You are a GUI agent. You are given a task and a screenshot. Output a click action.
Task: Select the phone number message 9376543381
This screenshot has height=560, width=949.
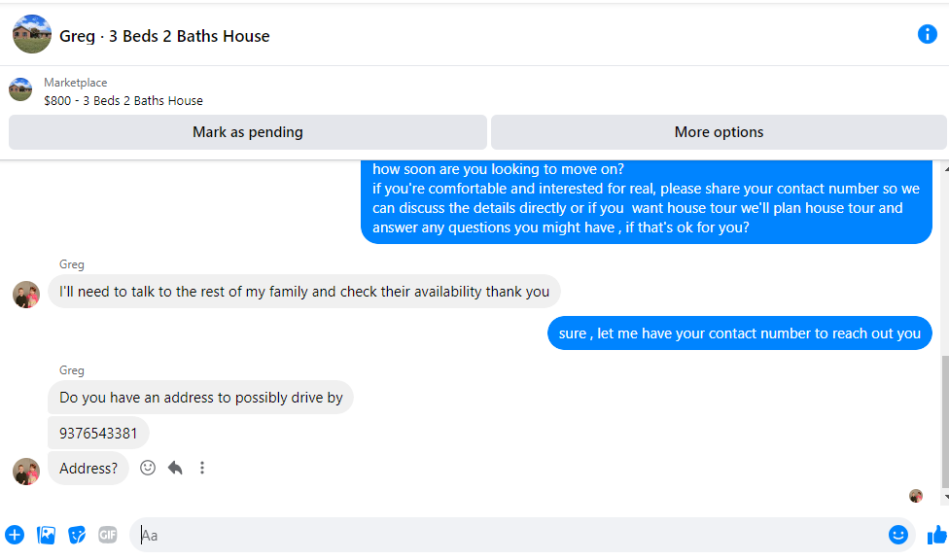click(x=98, y=434)
